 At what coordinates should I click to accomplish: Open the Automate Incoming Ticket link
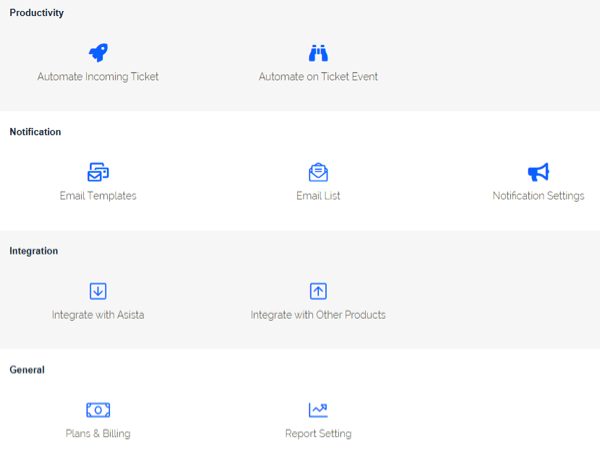click(x=98, y=77)
